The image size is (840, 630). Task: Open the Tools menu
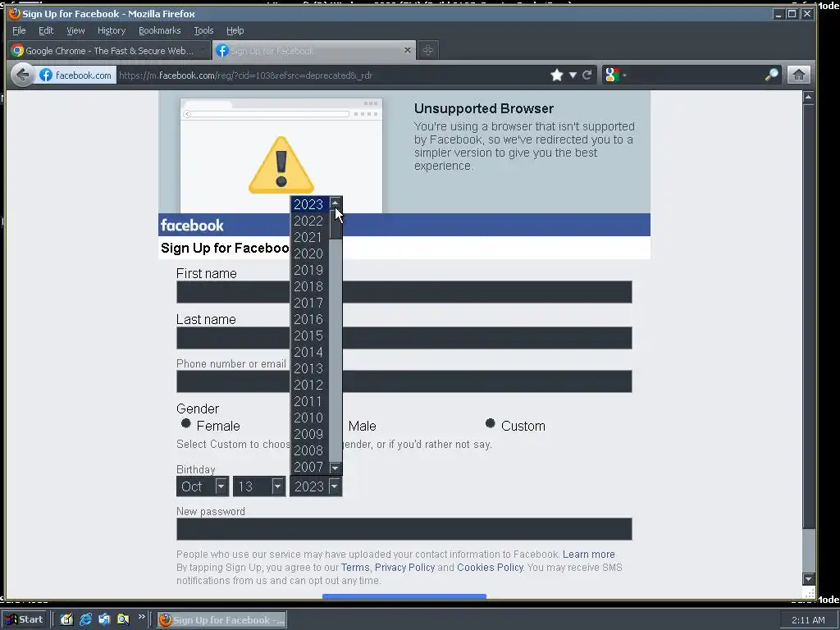(203, 30)
